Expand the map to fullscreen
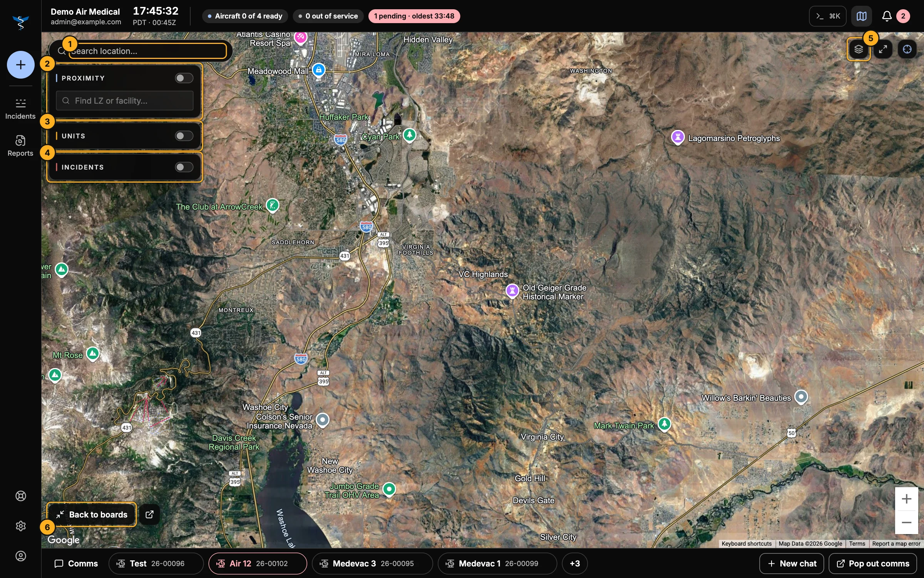The image size is (924, 578). click(x=883, y=49)
